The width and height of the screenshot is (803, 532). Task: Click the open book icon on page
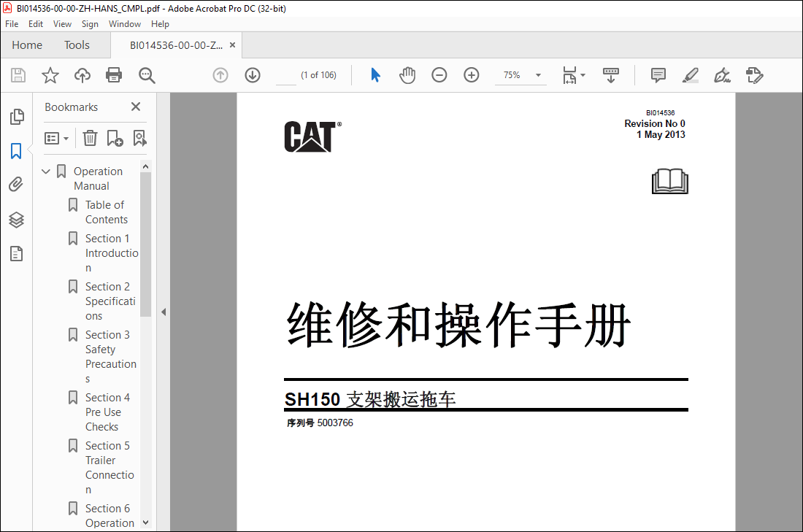pyautogui.click(x=669, y=181)
